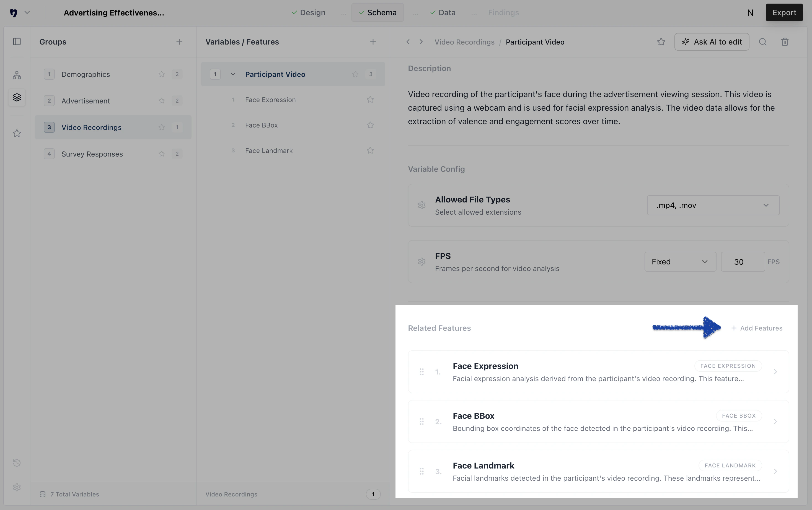
Task: Favorite the Face Expression feature
Action: pyautogui.click(x=370, y=100)
